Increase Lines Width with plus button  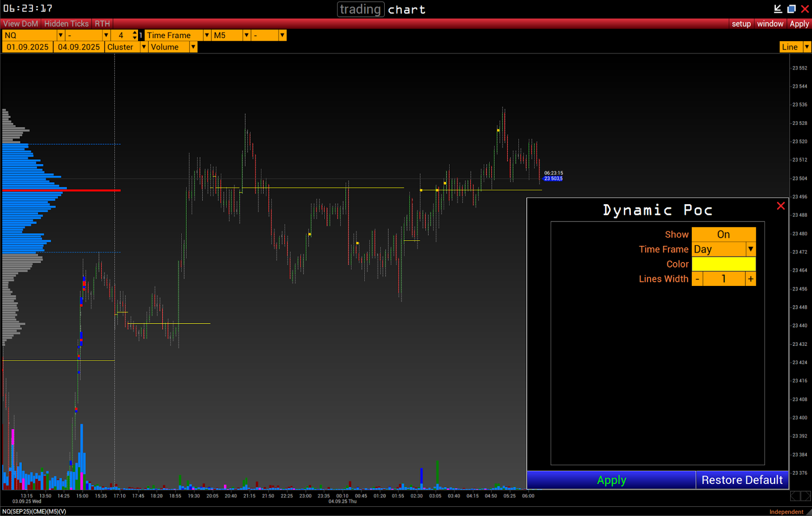[x=751, y=279]
